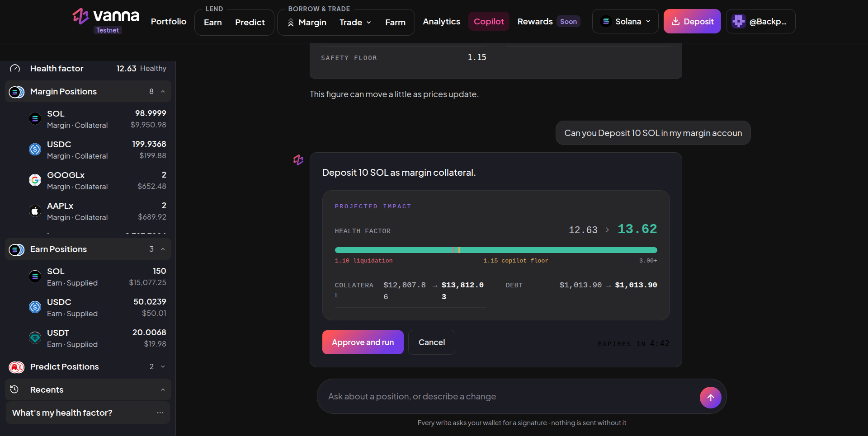Open the Trade dropdown menu
Image resolution: width=868 pixels, height=436 pixels.
point(355,22)
